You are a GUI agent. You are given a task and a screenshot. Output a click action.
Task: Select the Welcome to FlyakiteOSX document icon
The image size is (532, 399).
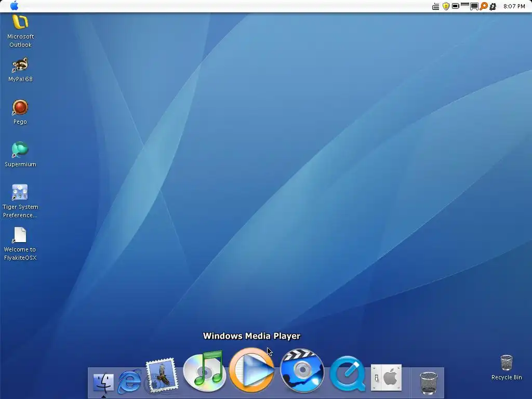click(20, 235)
